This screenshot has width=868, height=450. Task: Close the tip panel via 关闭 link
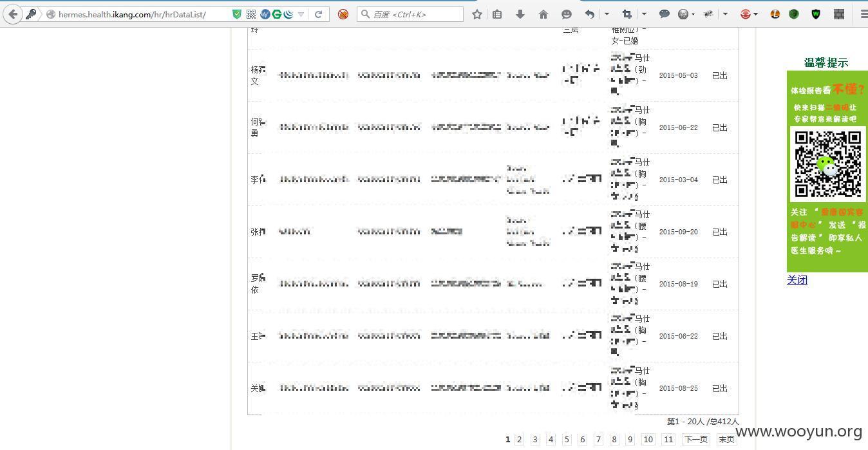[x=797, y=279]
